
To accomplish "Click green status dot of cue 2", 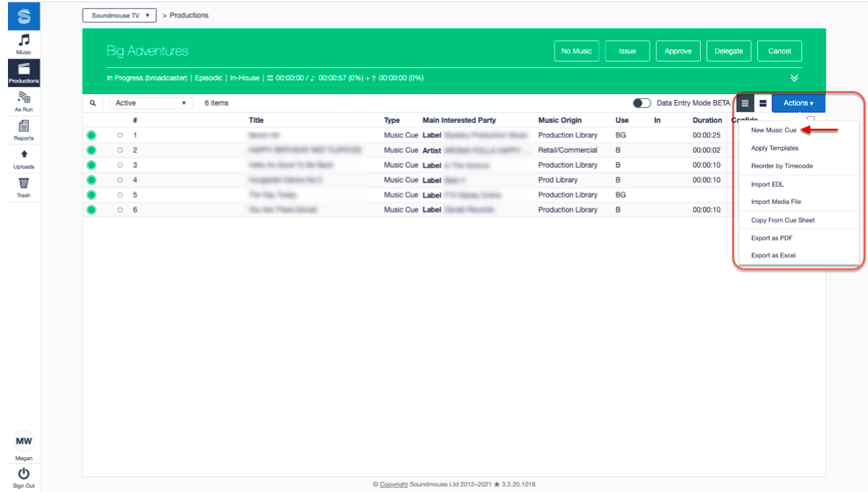I will click(x=91, y=150).
